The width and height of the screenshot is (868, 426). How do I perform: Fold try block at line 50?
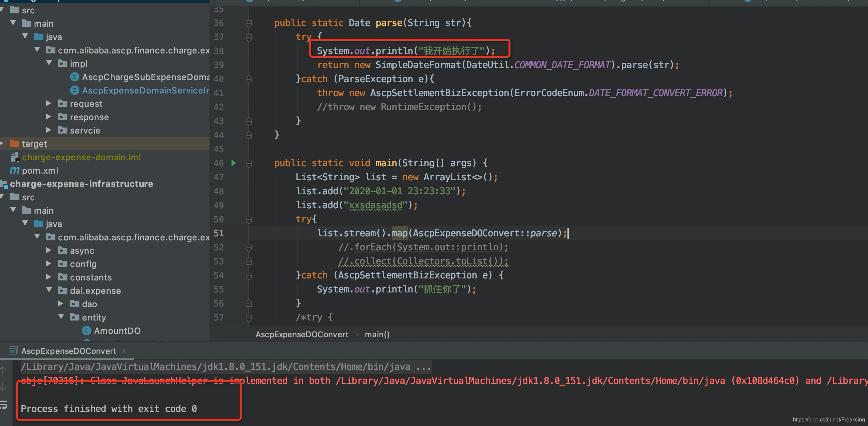(249, 220)
